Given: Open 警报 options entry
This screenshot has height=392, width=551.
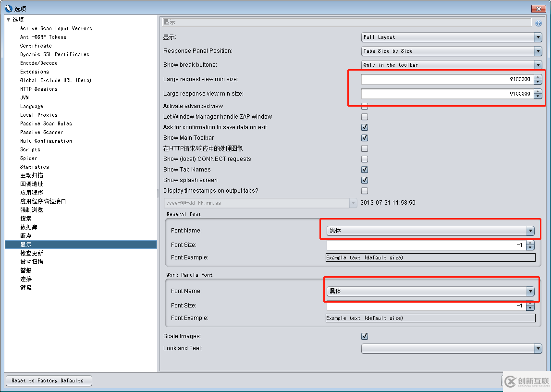Looking at the screenshot, I should 25,270.
